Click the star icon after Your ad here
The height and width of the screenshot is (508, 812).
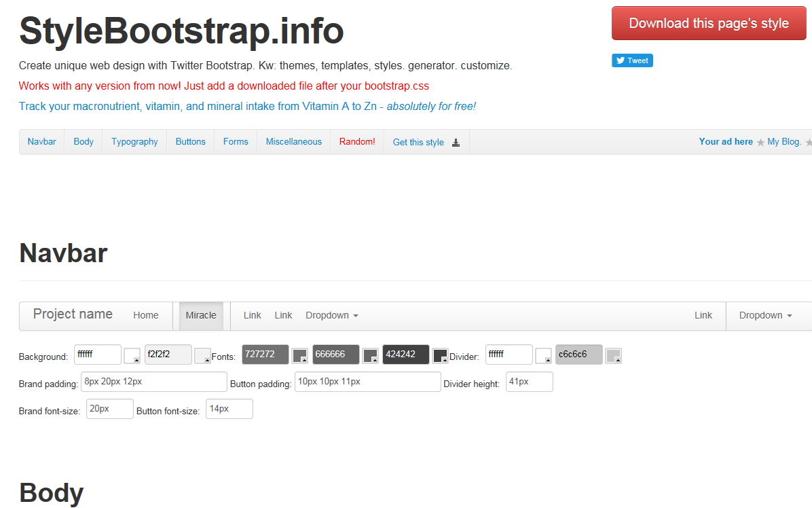coord(760,143)
